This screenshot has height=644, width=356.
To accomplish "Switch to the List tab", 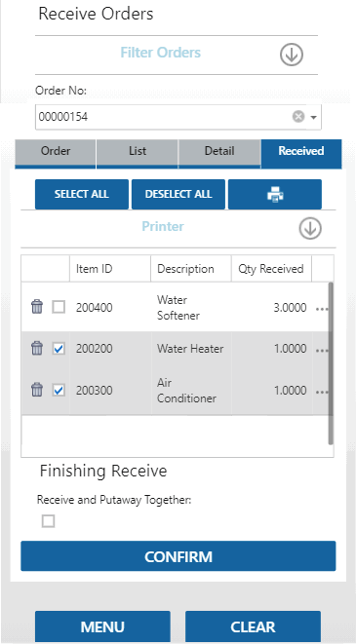I will coord(138,152).
